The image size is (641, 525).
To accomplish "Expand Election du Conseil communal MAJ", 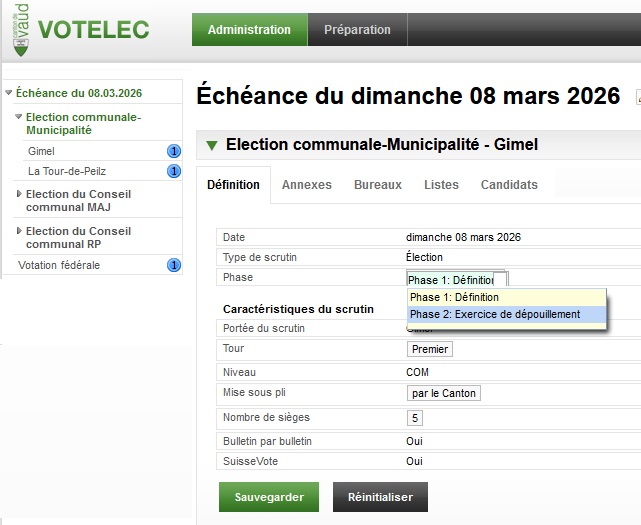I will (19, 195).
